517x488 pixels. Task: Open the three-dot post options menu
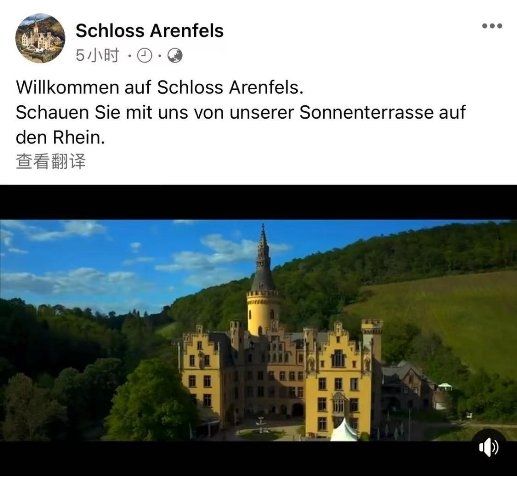pyautogui.click(x=492, y=26)
